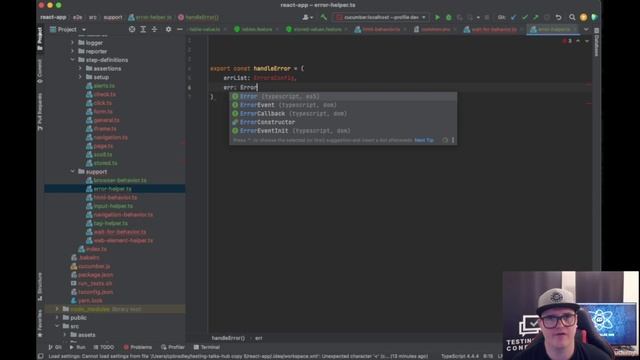Open the cucumber:localhost run configuration dropdown
The image size is (640, 360).
[381, 18]
